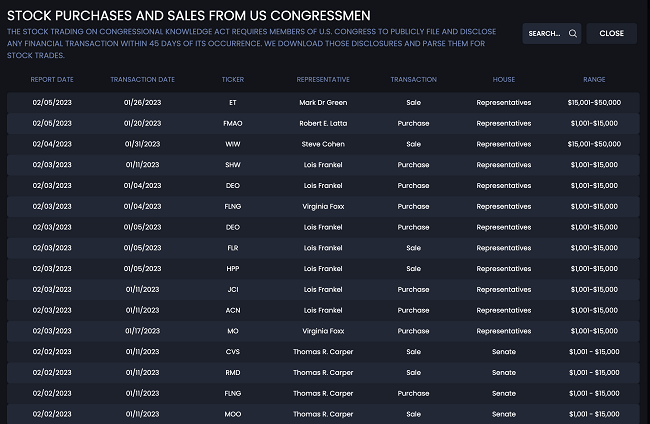Click the range cell in JCI row
The width and height of the screenshot is (650, 424).
(594, 289)
